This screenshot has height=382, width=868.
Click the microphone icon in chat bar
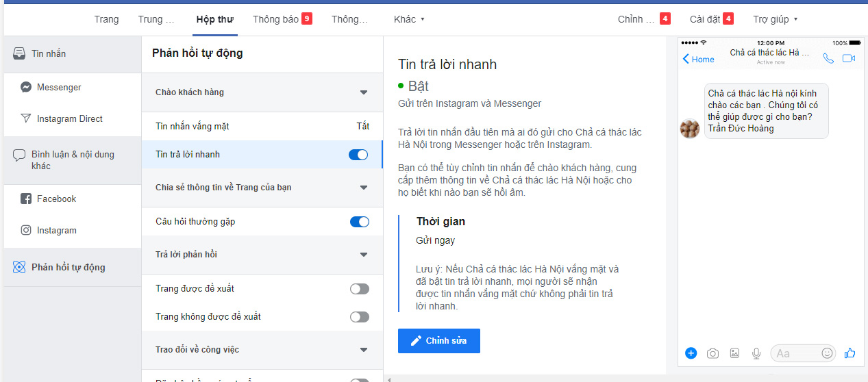coord(756,353)
